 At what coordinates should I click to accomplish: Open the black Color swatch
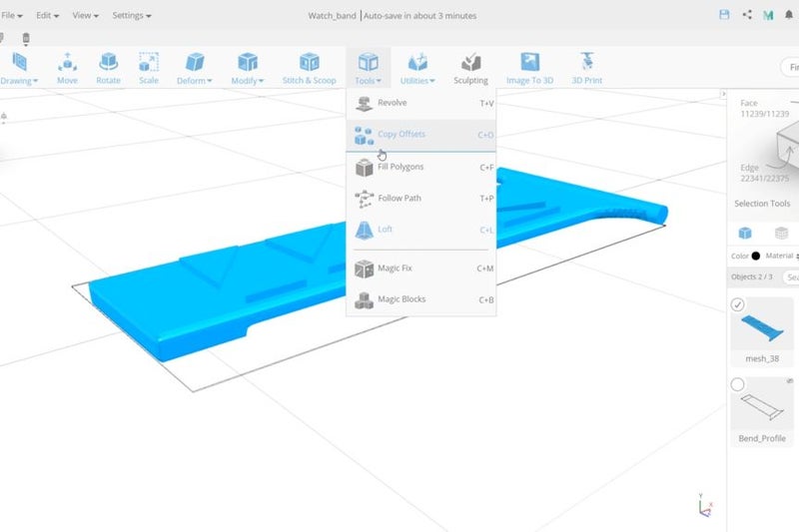(x=756, y=256)
